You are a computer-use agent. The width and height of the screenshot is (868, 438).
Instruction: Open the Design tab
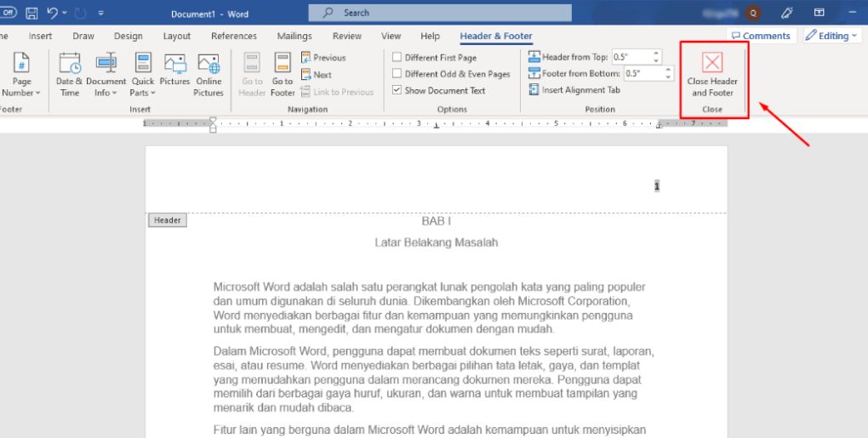point(128,36)
